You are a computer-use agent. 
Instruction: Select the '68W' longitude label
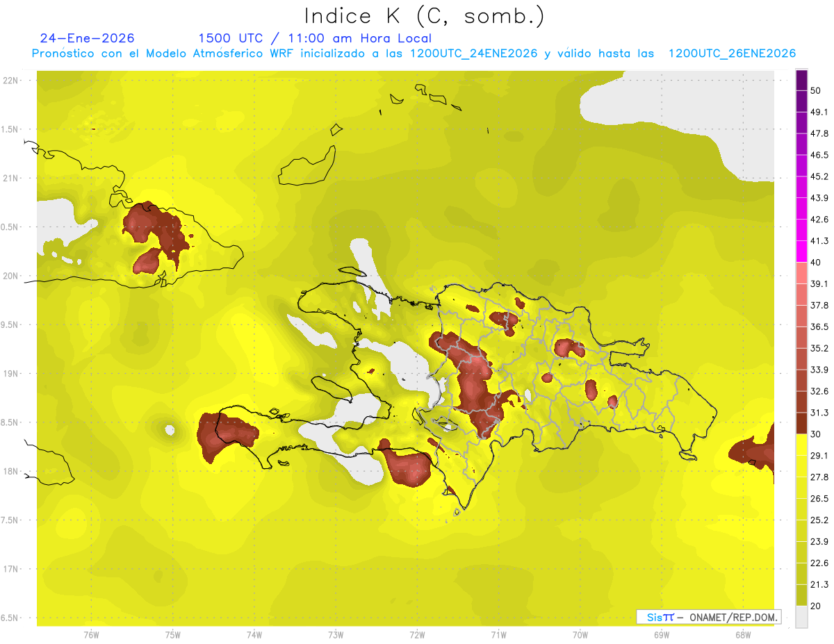pos(742,634)
